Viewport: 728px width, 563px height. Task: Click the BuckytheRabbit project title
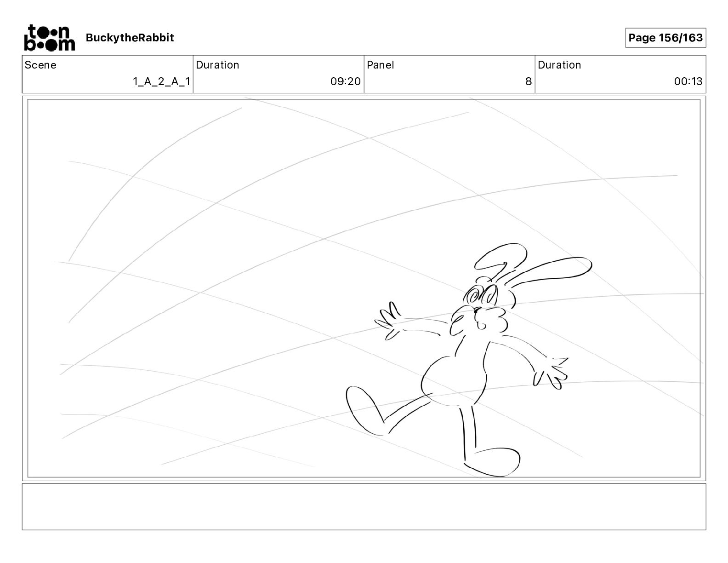(130, 38)
